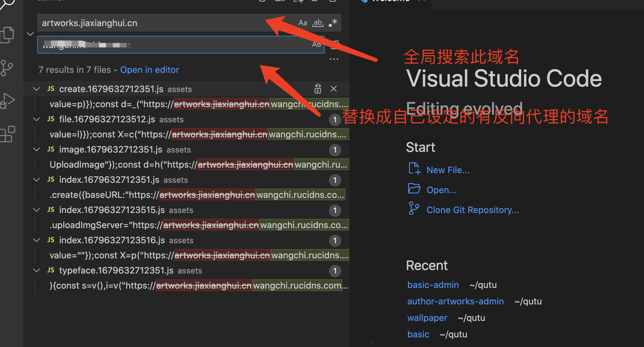The height and width of the screenshot is (347, 644).
Task: Focus the replace input field
Action: pyautogui.click(x=181, y=45)
